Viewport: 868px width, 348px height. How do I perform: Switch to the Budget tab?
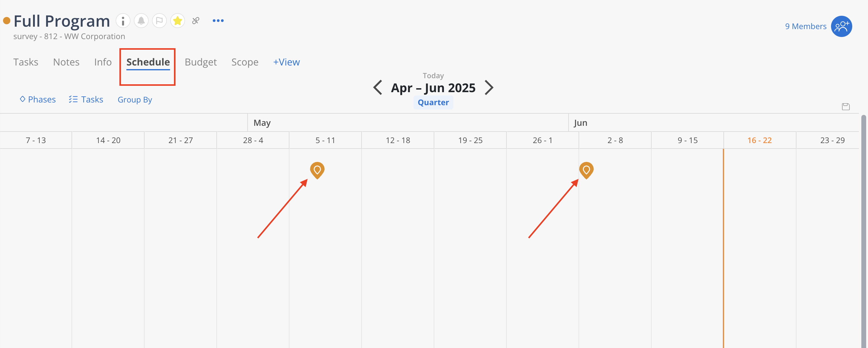(201, 62)
